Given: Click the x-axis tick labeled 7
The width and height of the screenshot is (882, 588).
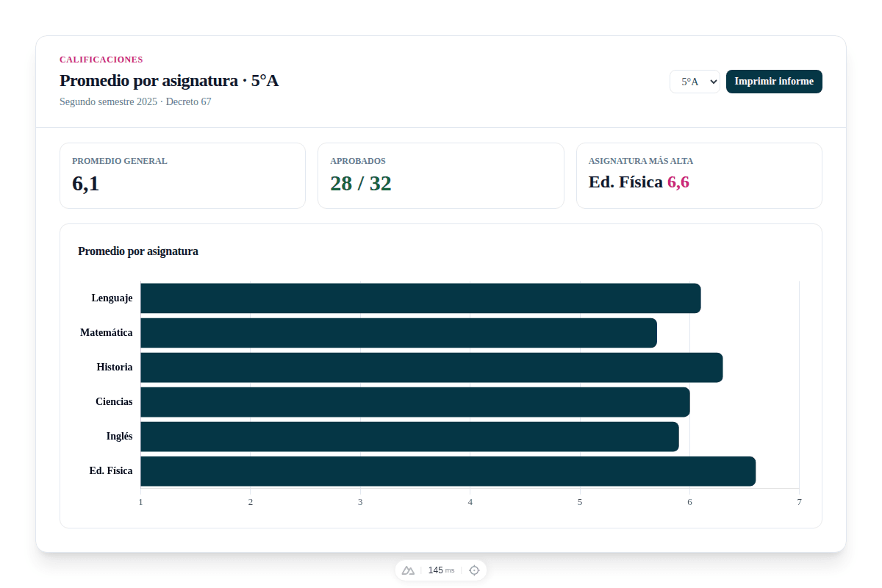Looking at the screenshot, I should coord(799,502).
